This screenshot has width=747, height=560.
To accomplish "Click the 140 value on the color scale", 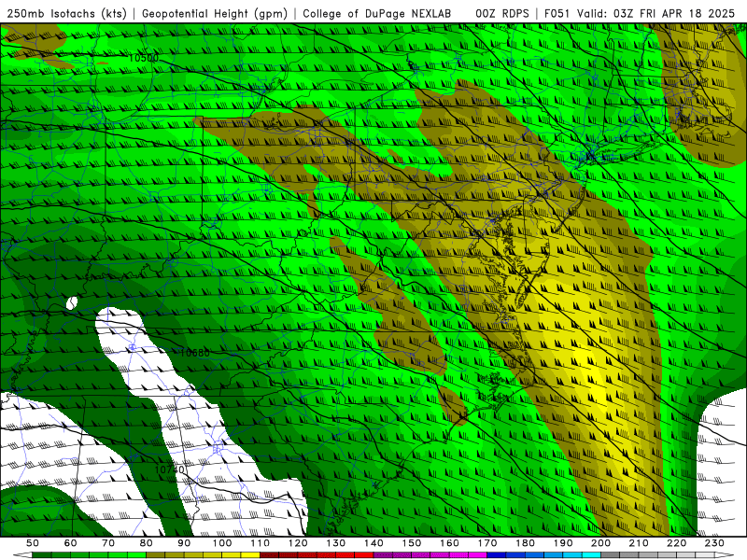I will tap(373, 543).
